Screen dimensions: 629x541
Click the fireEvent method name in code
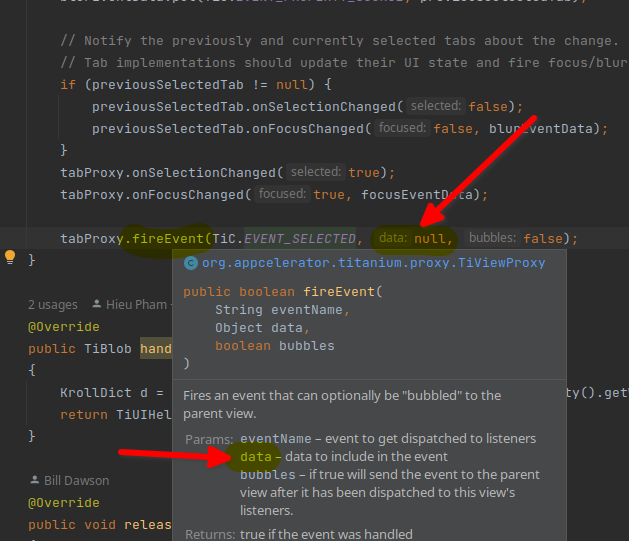tap(168, 239)
